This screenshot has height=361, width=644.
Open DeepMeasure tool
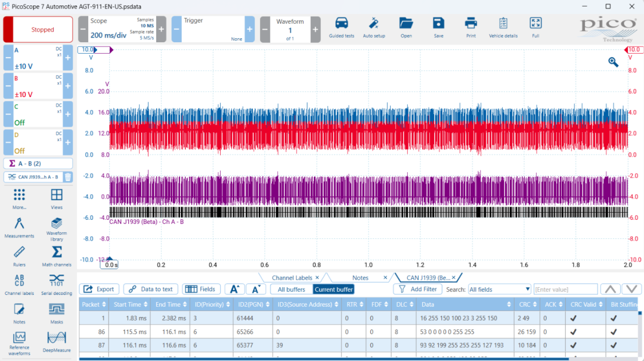coord(57,343)
